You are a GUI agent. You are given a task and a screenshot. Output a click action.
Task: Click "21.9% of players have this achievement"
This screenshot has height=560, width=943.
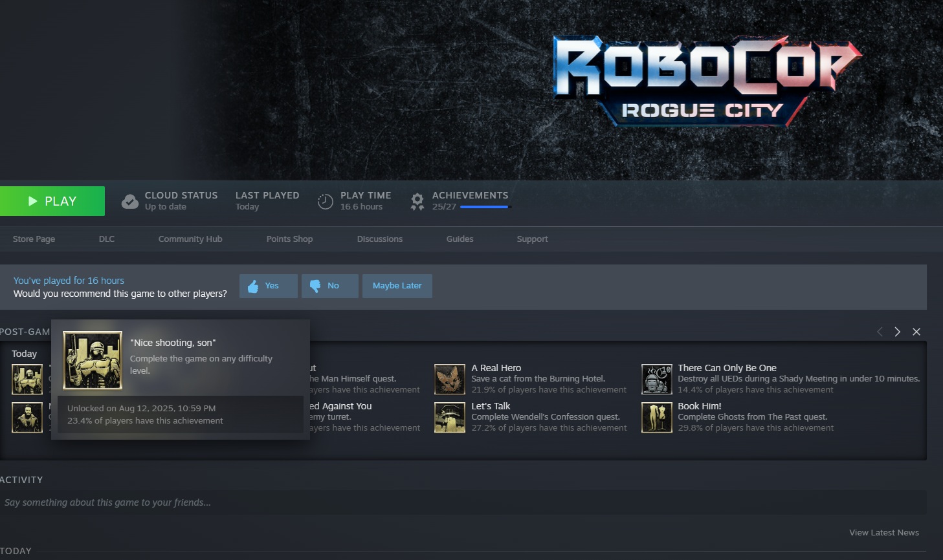[549, 390]
